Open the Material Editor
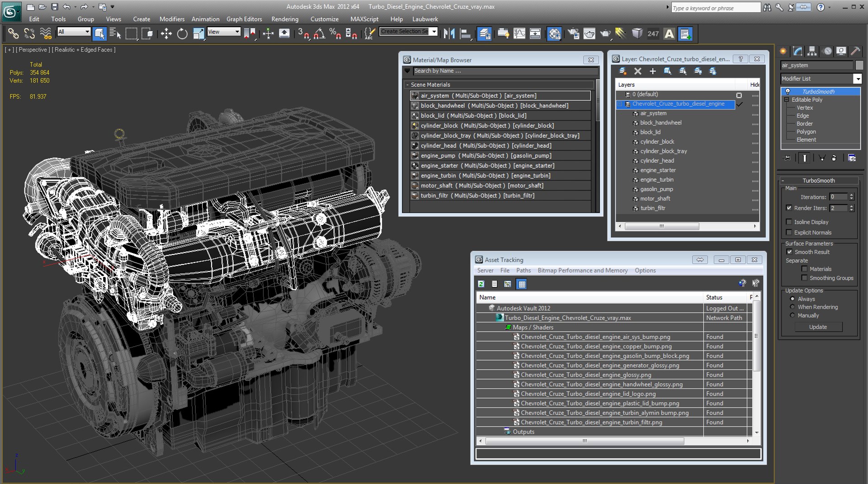The height and width of the screenshot is (484, 868). [x=554, y=33]
